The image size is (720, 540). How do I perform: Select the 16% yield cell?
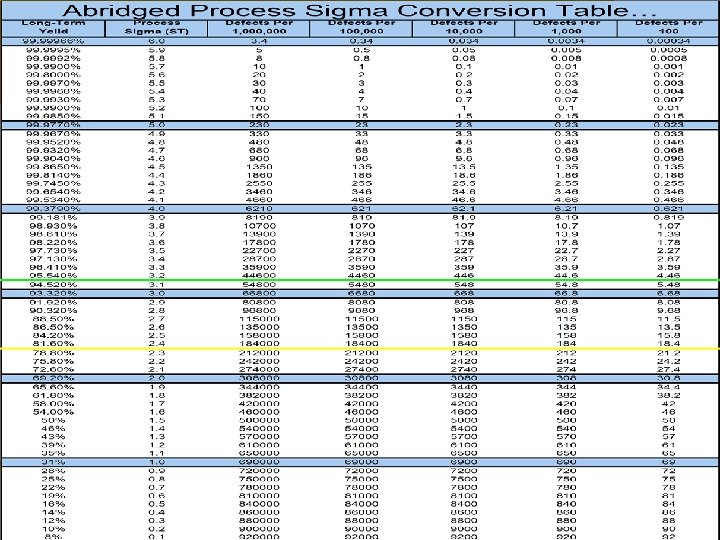coord(53,504)
